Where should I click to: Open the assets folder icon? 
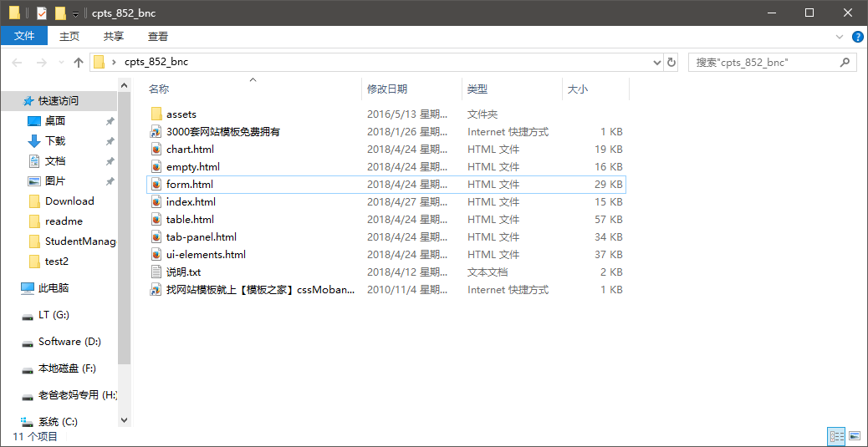pos(156,114)
